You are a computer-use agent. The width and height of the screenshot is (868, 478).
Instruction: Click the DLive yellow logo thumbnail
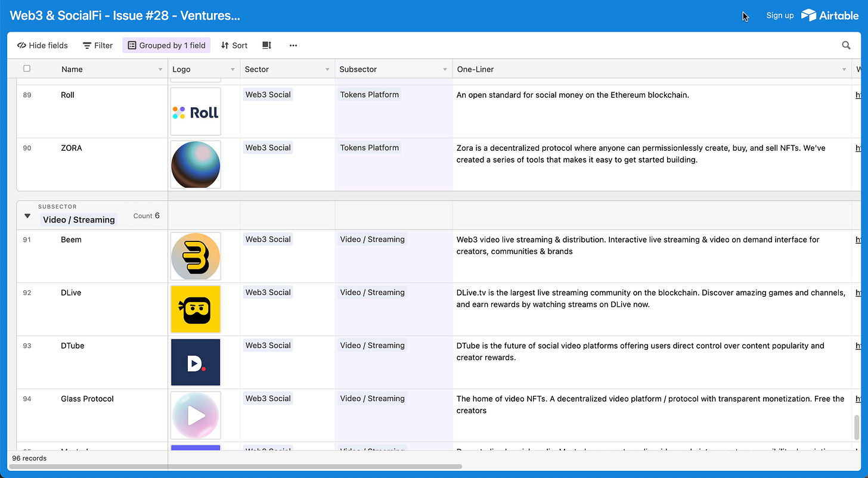pos(196,309)
